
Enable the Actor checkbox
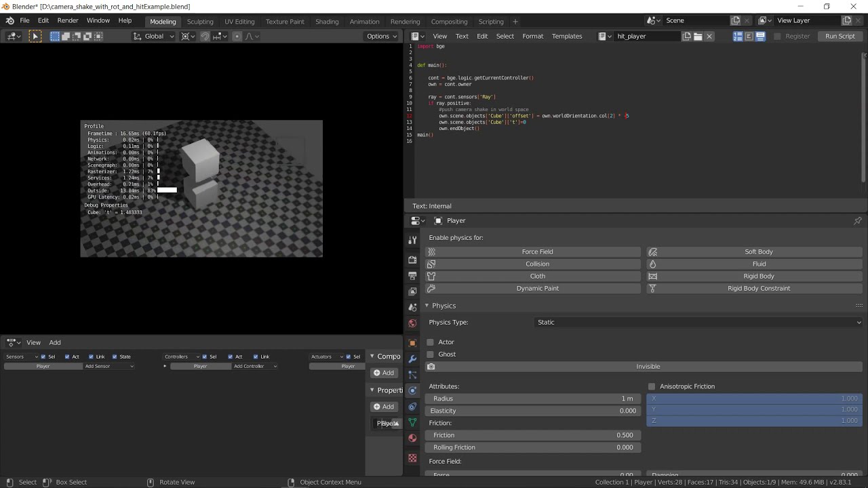[x=430, y=342]
